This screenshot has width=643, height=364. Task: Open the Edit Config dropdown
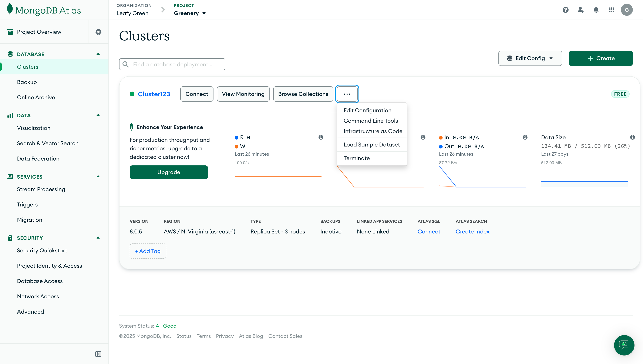click(x=530, y=58)
